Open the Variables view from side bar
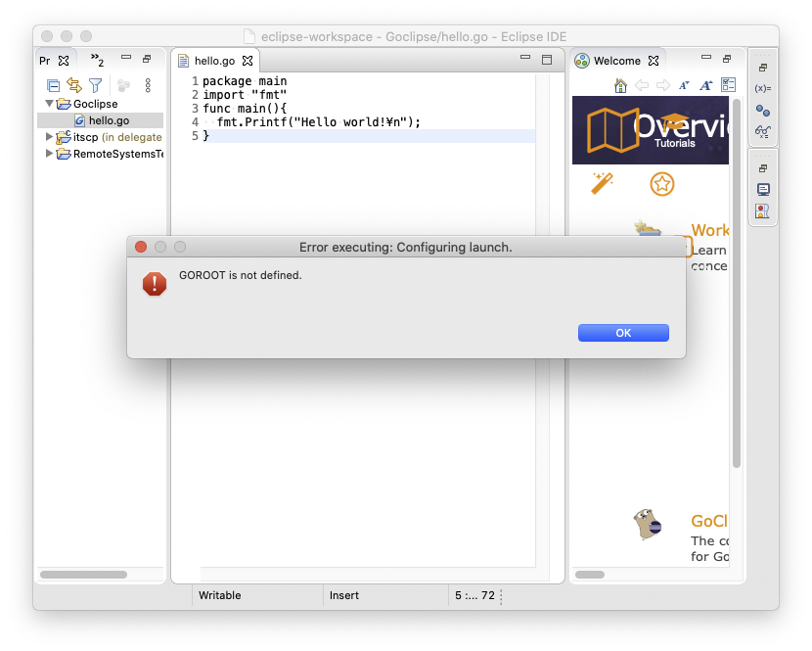 coord(762,88)
